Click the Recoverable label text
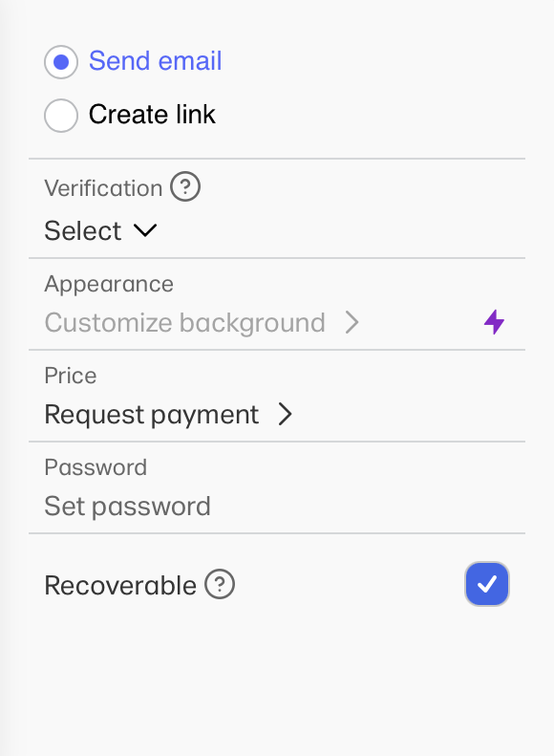 (x=120, y=585)
